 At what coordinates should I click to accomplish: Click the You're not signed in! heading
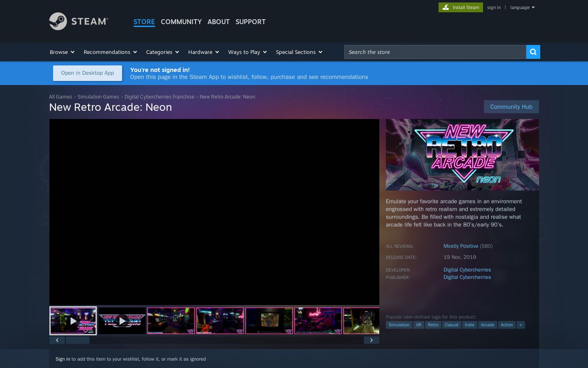[x=160, y=70]
